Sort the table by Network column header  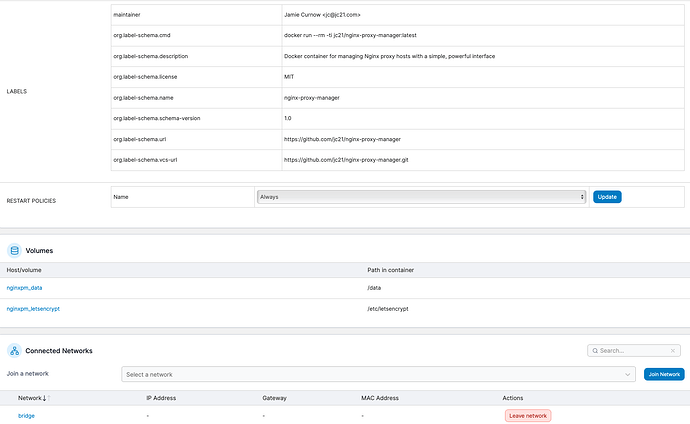click(30, 398)
